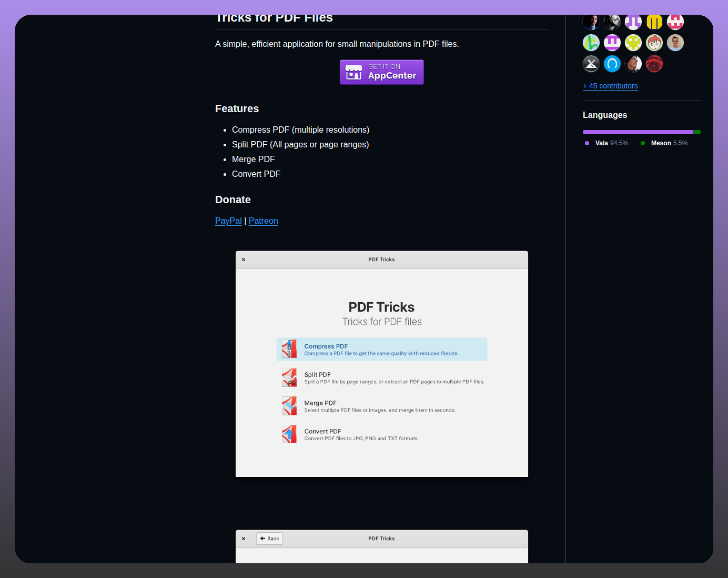This screenshot has width=728, height=578.
Task: Click the 'Convert PDF' row title in the screenshot
Action: coord(323,431)
